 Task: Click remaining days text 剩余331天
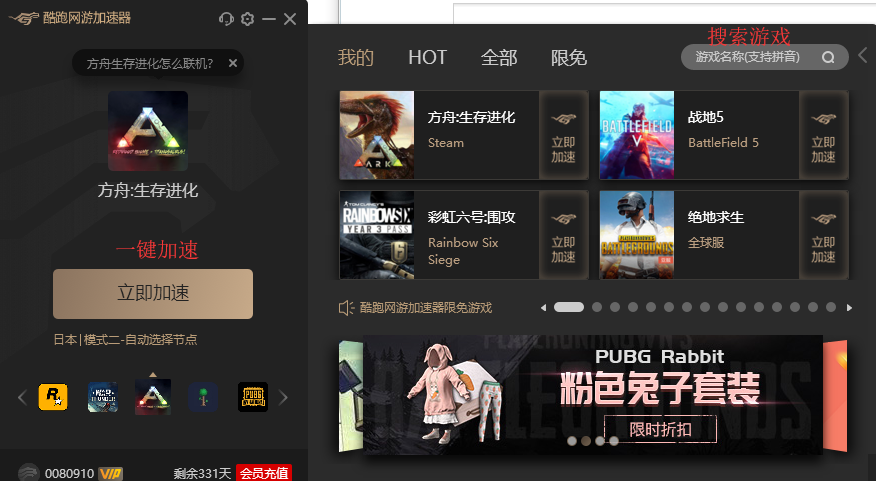point(202,474)
